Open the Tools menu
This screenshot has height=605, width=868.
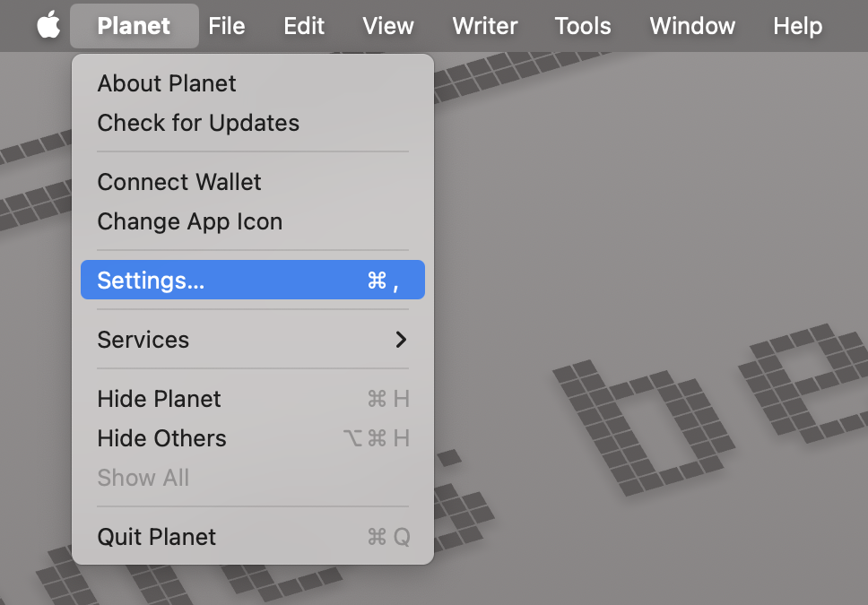(582, 26)
